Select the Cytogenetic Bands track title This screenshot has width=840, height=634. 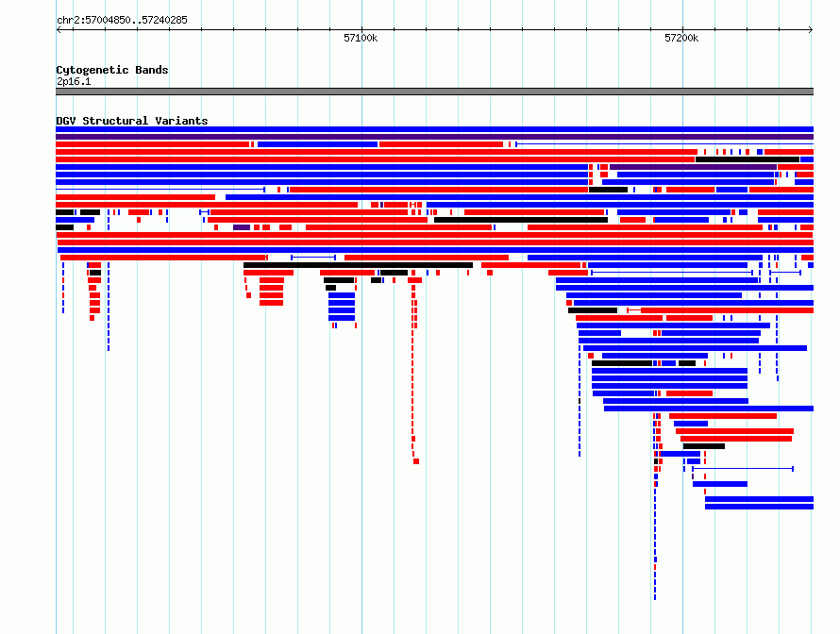112,70
